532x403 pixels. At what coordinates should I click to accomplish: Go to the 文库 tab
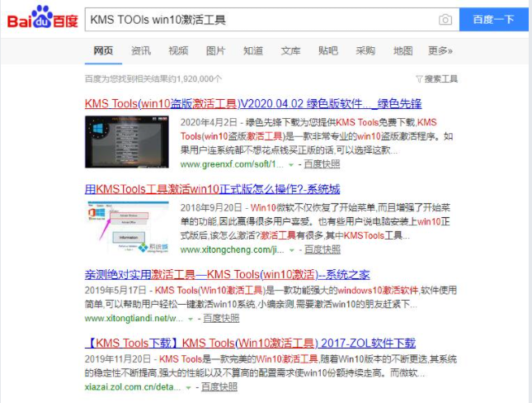point(290,51)
